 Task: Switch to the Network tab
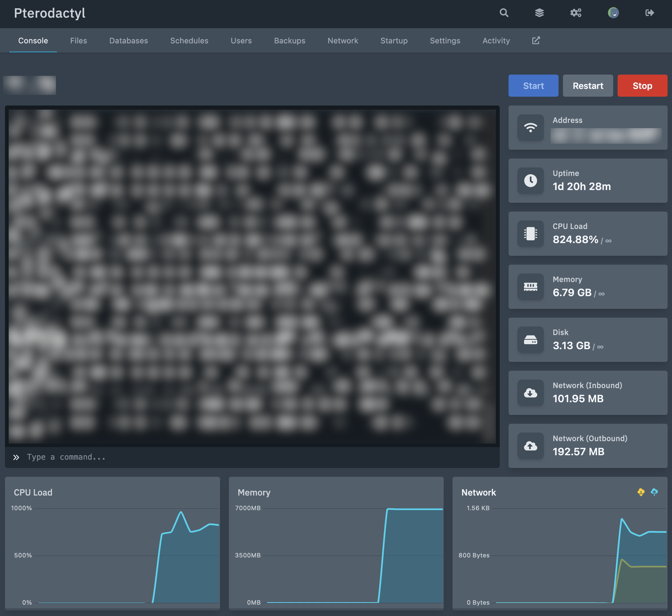(x=343, y=41)
